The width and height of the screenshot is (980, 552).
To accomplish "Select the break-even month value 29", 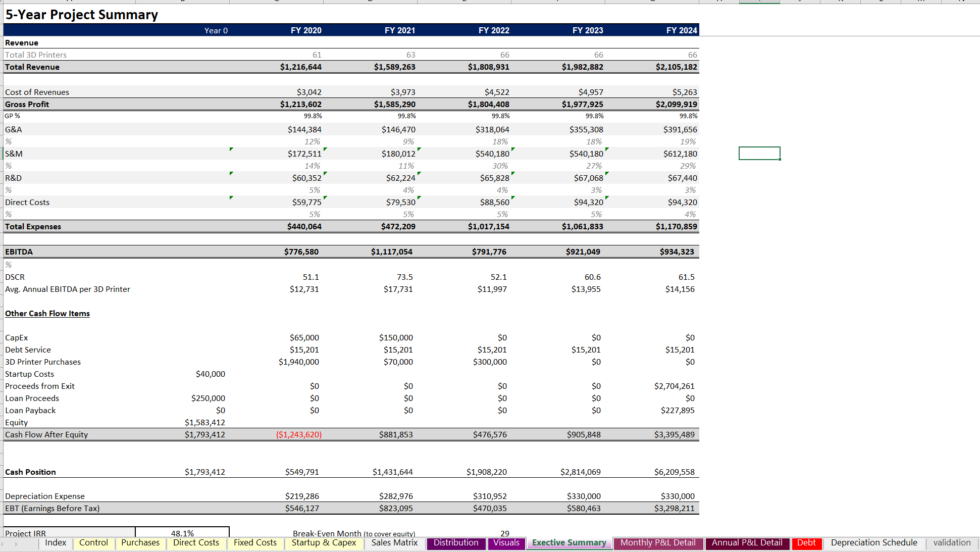I will (505, 533).
